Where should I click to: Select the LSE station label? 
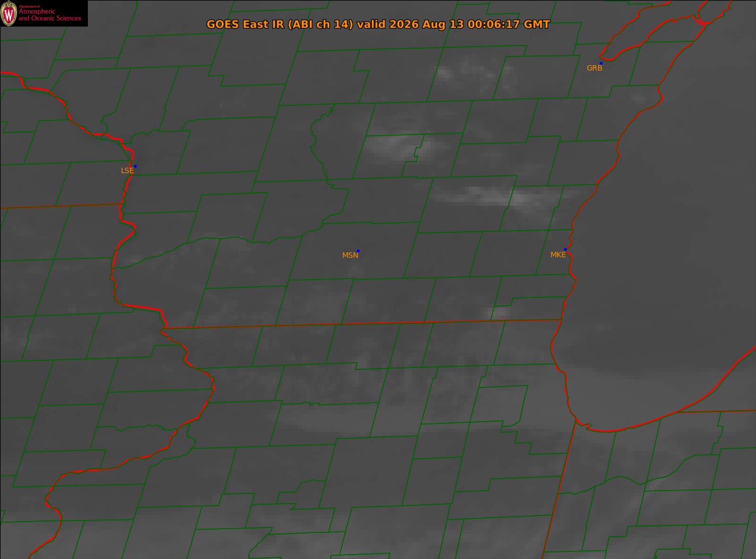pos(127,170)
